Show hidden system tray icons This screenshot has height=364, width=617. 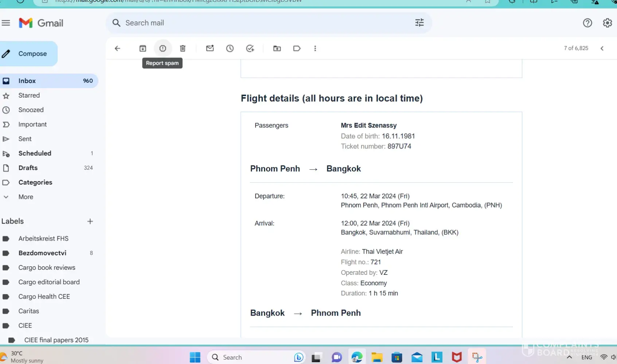pos(569,357)
